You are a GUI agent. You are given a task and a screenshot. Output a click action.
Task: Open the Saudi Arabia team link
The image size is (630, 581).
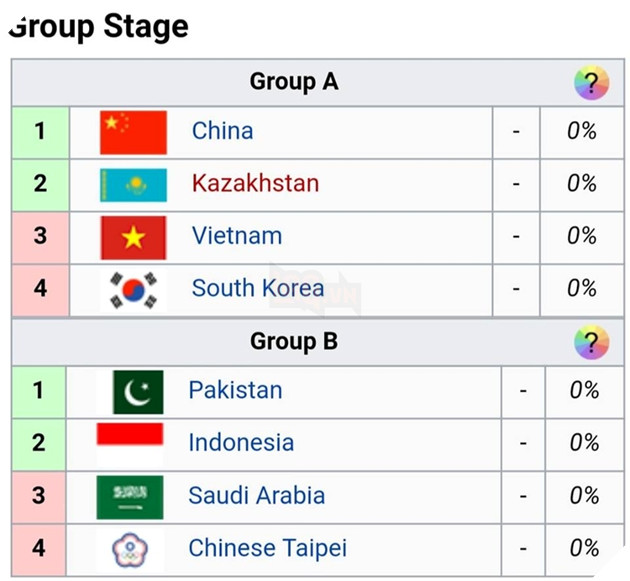coord(257,495)
